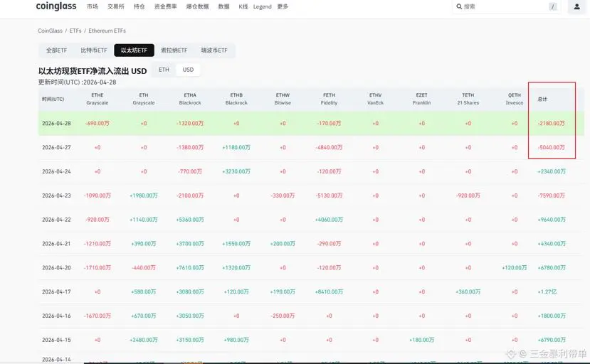Click the ETHE Grayscale column header

pos(98,99)
